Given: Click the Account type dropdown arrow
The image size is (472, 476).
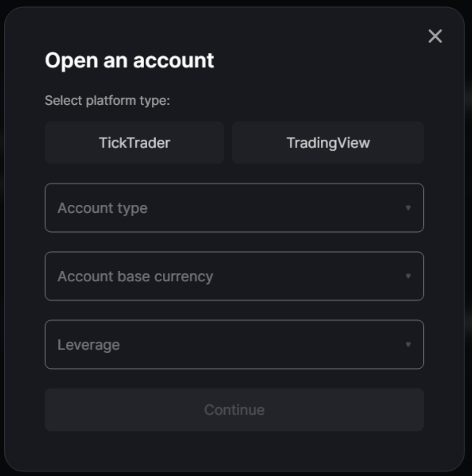Looking at the screenshot, I should point(408,208).
